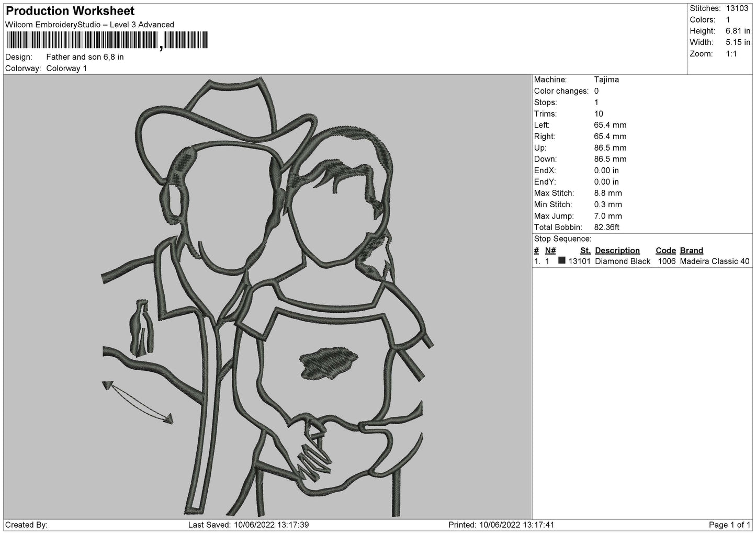Click the 'Stop Sequence:' heading
The height and width of the screenshot is (534, 756).
(x=562, y=239)
